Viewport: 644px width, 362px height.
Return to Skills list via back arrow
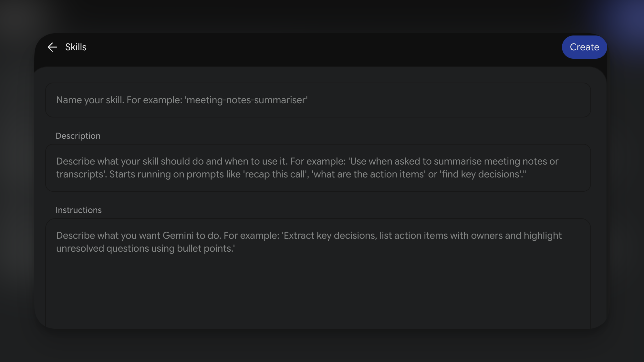52,47
